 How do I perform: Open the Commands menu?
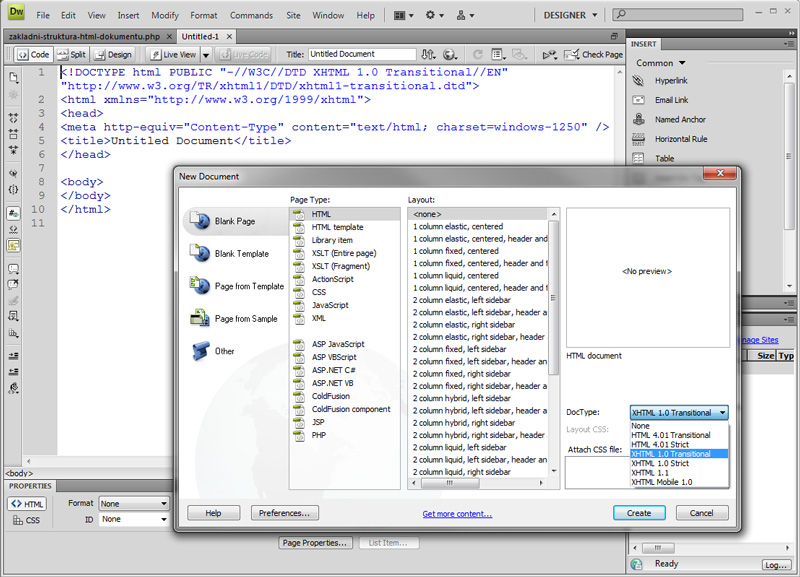pos(251,16)
